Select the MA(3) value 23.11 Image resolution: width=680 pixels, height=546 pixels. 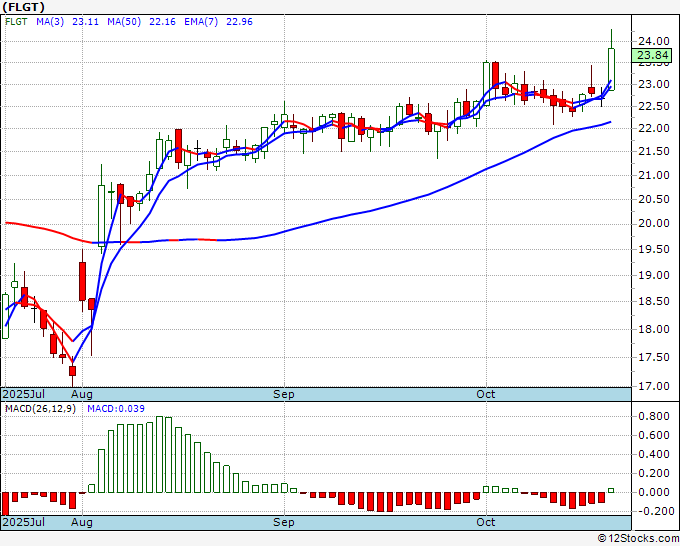(x=85, y=22)
